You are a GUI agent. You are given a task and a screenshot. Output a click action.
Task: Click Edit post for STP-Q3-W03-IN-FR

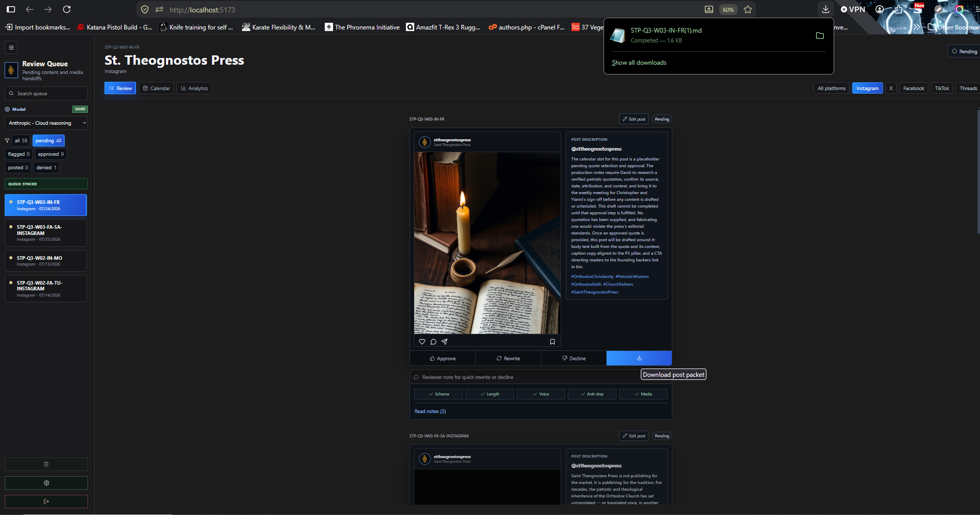point(634,119)
